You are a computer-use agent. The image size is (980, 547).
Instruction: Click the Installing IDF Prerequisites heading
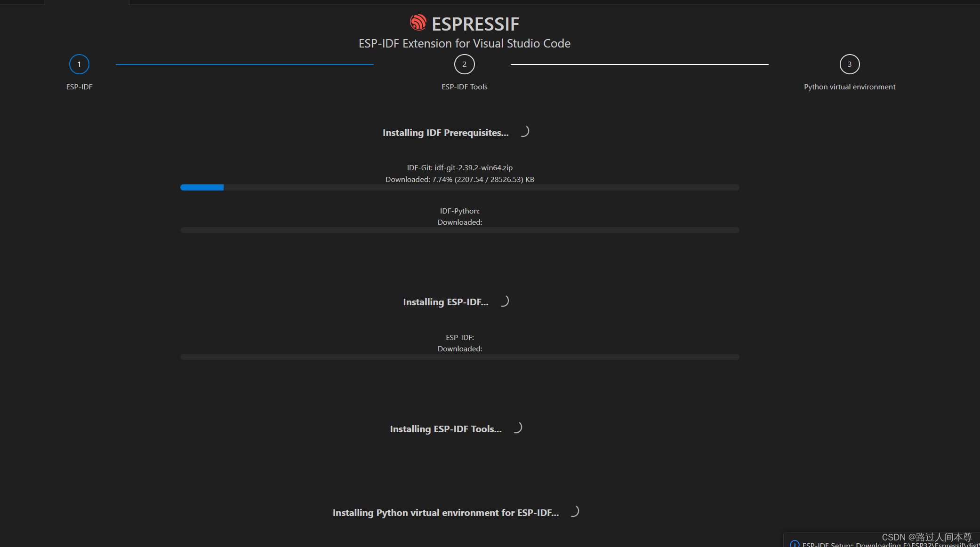click(445, 133)
